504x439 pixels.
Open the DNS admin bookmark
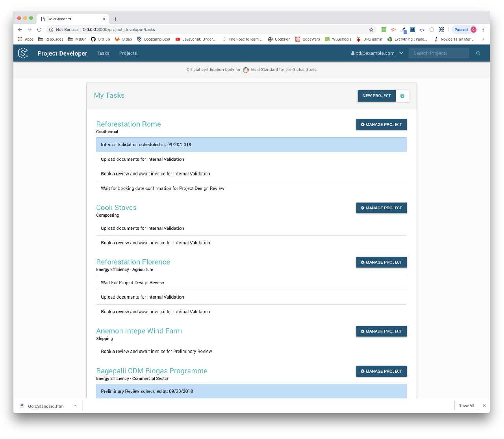pos(369,39)
